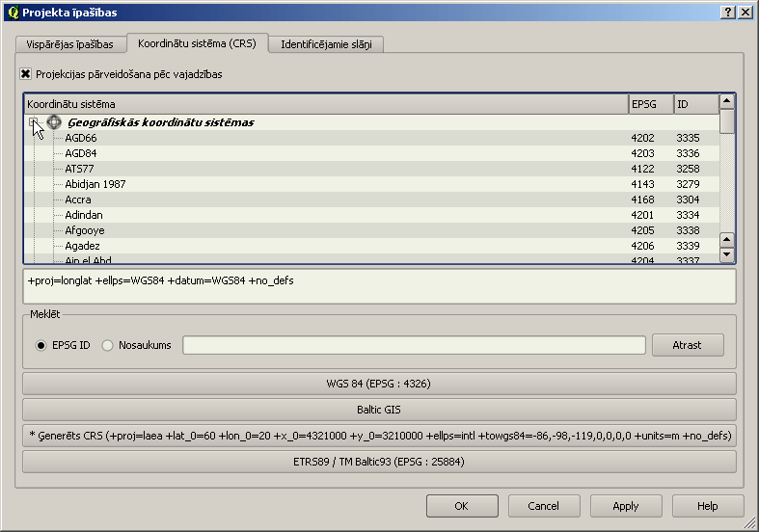Click the Cancel button

(544, 506)
